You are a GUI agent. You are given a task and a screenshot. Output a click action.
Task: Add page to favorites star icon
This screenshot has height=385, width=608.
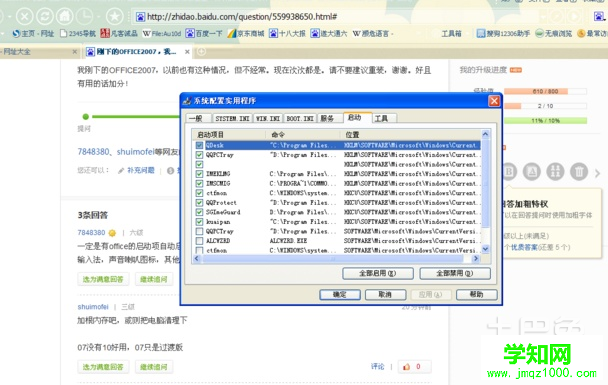[x=114, y=16]
